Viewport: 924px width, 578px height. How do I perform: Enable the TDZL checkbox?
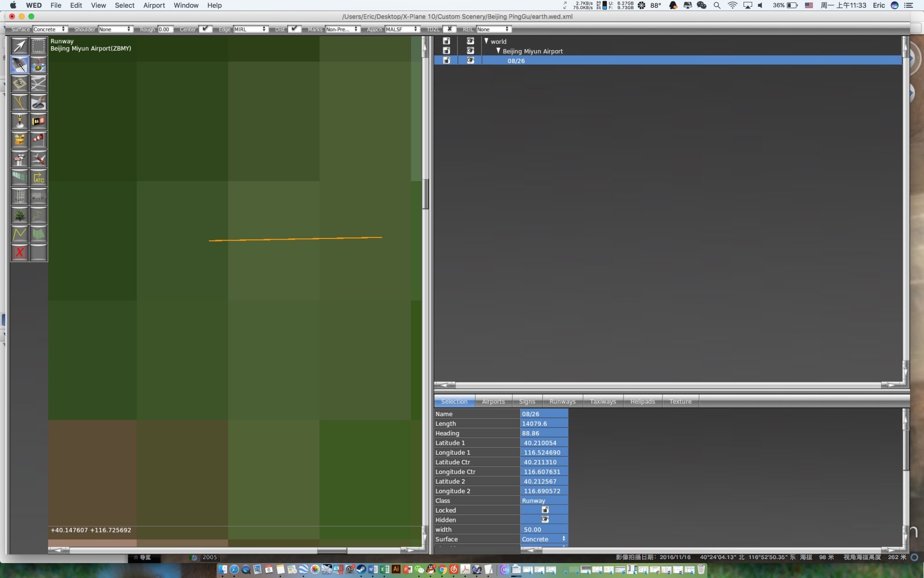coord(449,29)
